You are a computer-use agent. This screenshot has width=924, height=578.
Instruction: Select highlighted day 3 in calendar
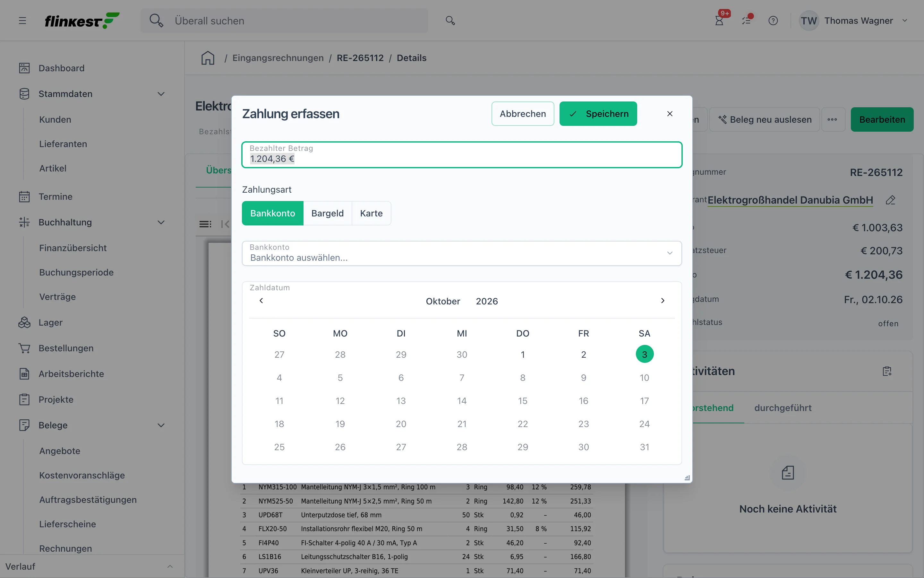[x=645, y=355]
